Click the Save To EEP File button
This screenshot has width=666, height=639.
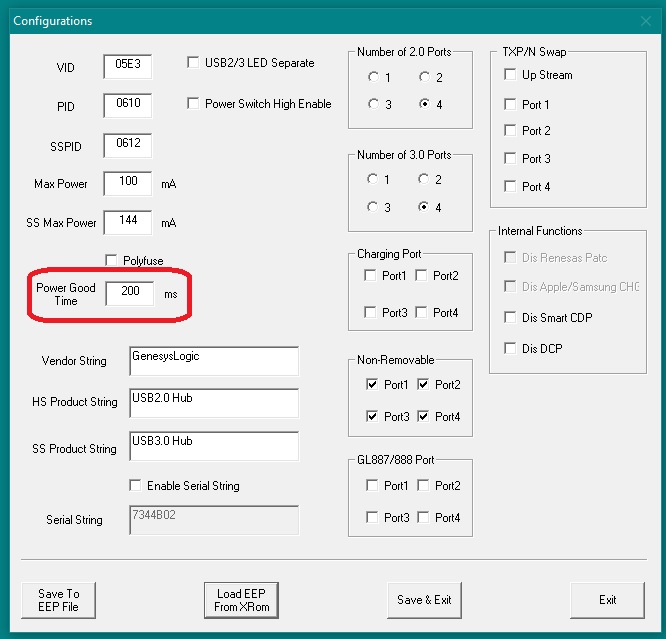click(x=59, y=600)
